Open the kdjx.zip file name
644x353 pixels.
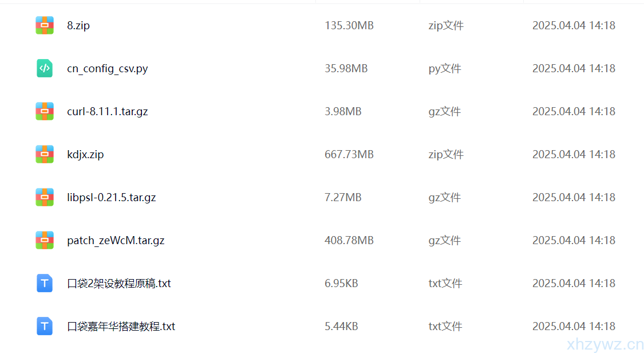85,155
